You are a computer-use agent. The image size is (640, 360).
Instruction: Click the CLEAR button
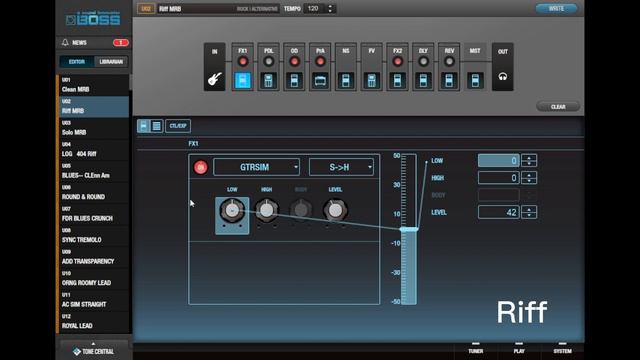coord(558,107)
